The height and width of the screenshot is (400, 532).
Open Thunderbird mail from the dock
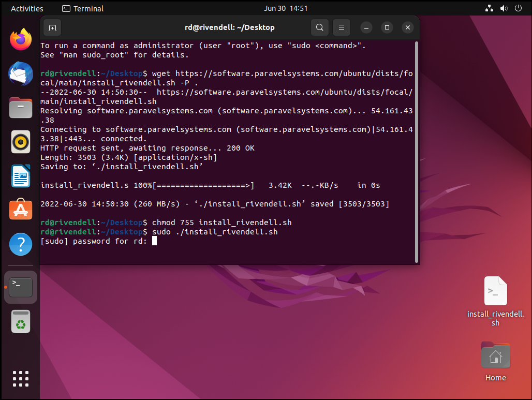(x=21, y=73)
